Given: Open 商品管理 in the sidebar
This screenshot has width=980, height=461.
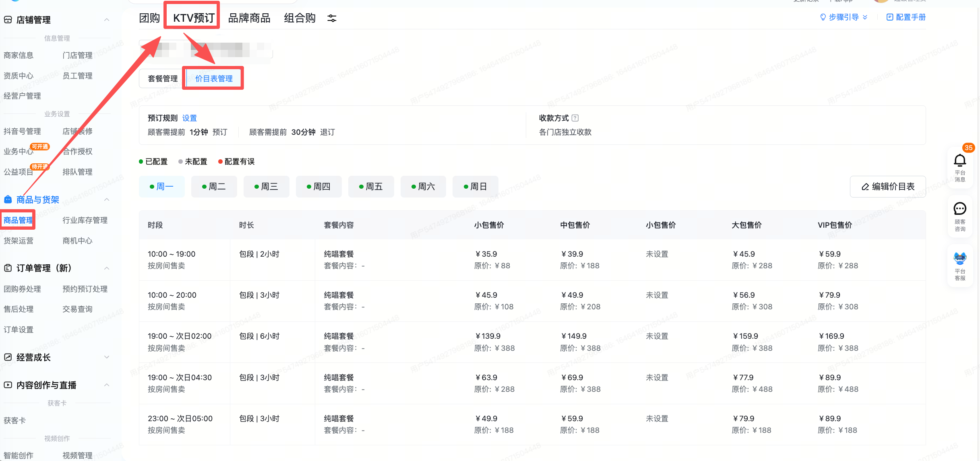Looking at the screenshot, I should 18,220.
